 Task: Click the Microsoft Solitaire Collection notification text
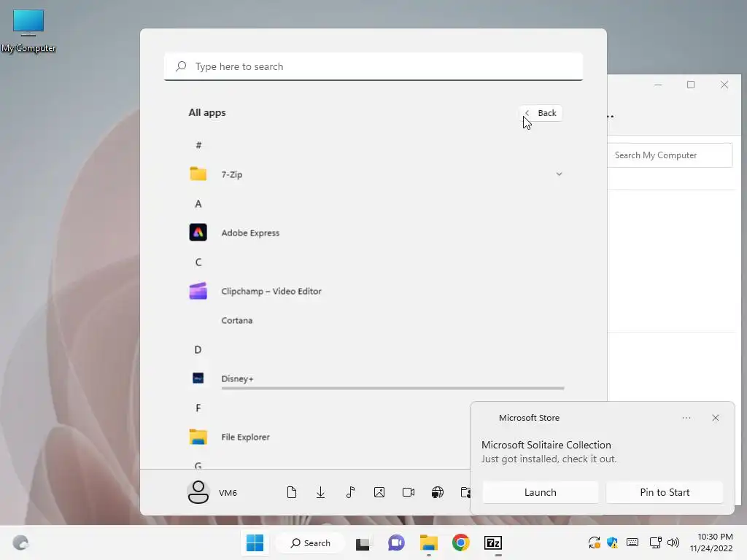(x=546, y=445)
